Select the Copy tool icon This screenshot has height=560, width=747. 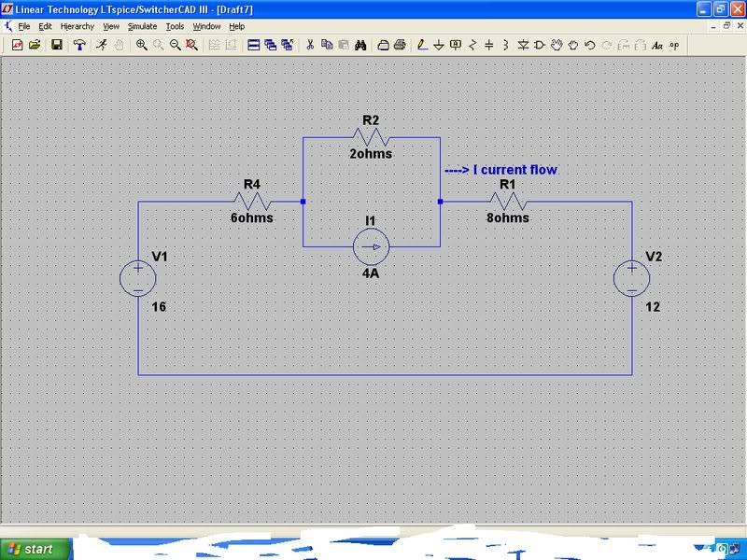327,45
